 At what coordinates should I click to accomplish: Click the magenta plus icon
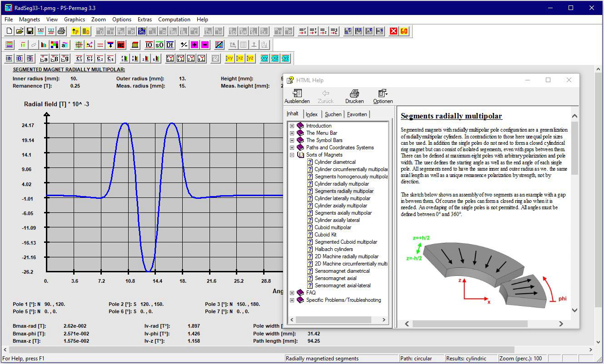[195, 45]
